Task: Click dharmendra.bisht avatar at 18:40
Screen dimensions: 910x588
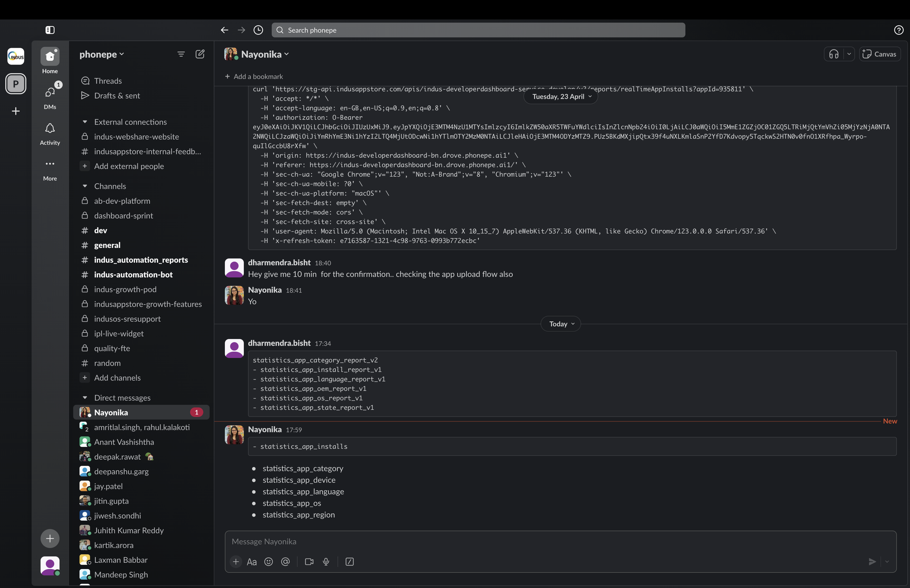Action: (x=234, y=268)
